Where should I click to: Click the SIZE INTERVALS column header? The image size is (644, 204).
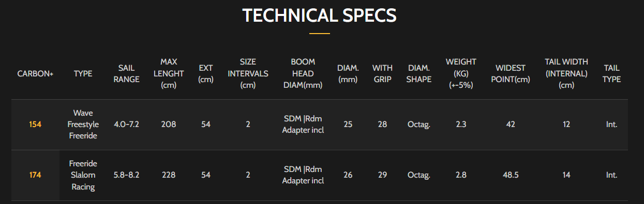click(248, 73)
